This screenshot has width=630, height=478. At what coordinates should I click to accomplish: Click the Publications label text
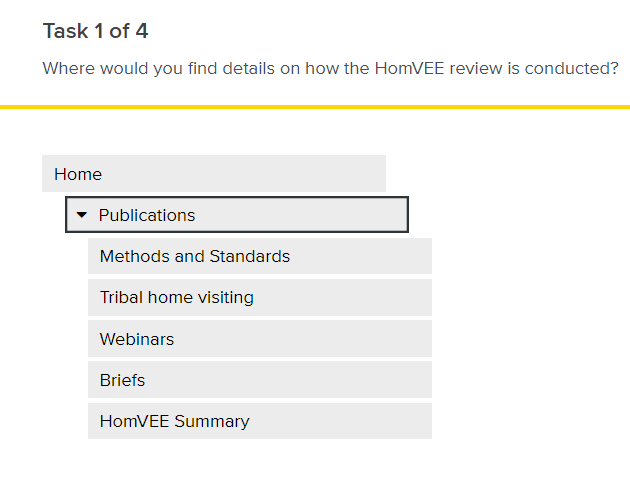pyautogui.click(x=147, y=215)
